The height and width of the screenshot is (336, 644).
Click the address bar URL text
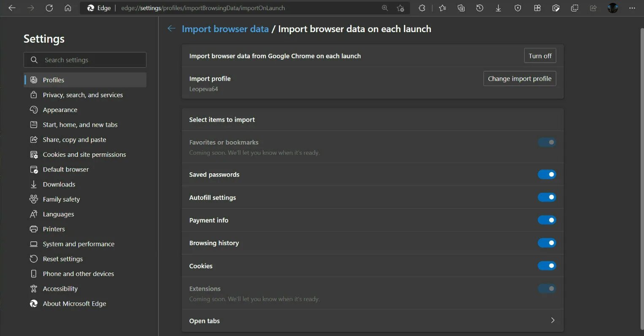(x=203, y=8)
